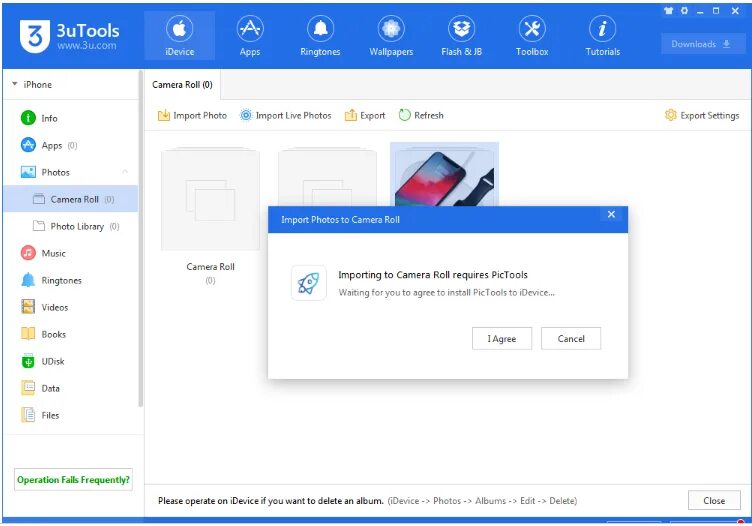Image resolution: width=752 pixels, height=526 pixels.
Task: Open settings gear in title bar
Action: 684,11
